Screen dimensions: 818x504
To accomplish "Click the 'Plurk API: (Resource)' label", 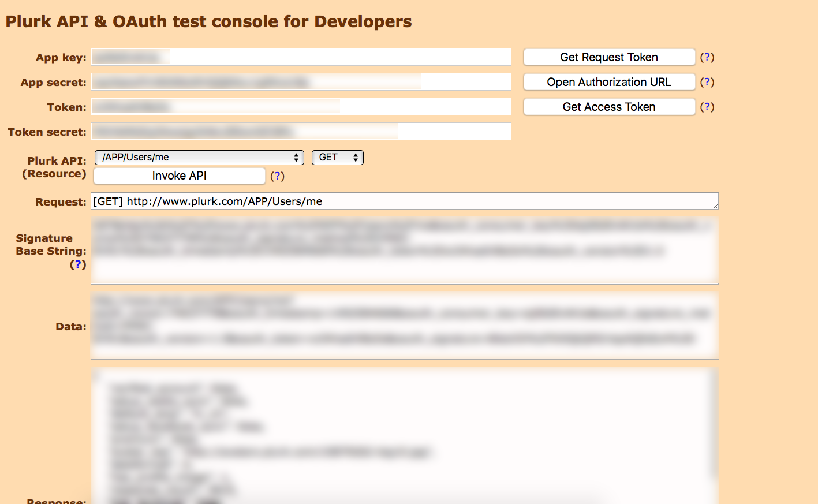I will 54,167.
